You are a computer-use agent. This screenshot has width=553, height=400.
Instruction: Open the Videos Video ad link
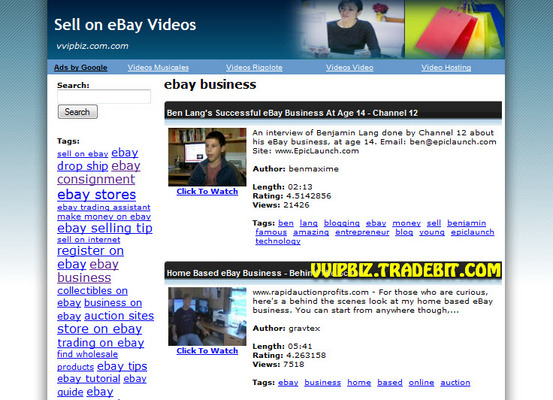[x=350, y=67]
